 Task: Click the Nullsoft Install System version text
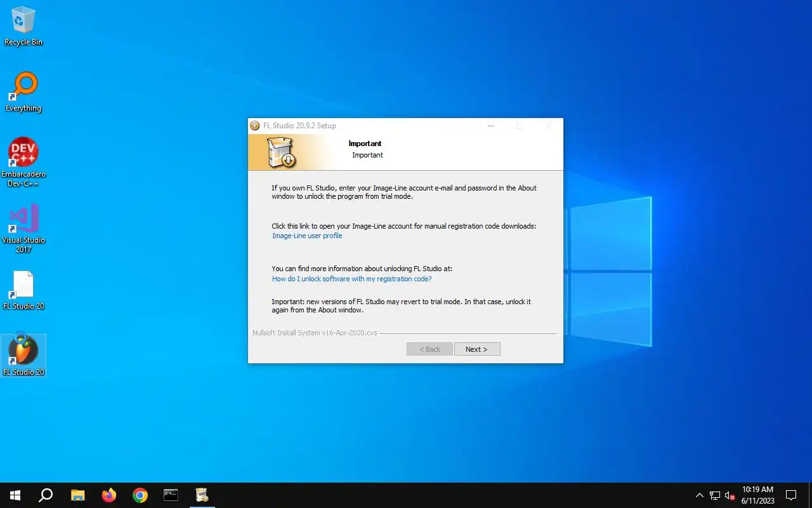[x=315, y=333]
